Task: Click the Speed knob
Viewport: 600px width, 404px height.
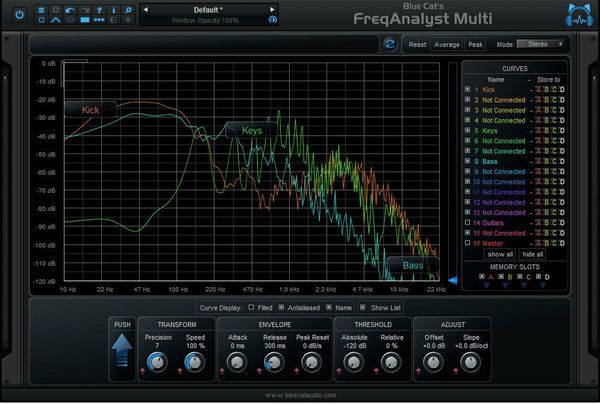Action: pos(195,362)
